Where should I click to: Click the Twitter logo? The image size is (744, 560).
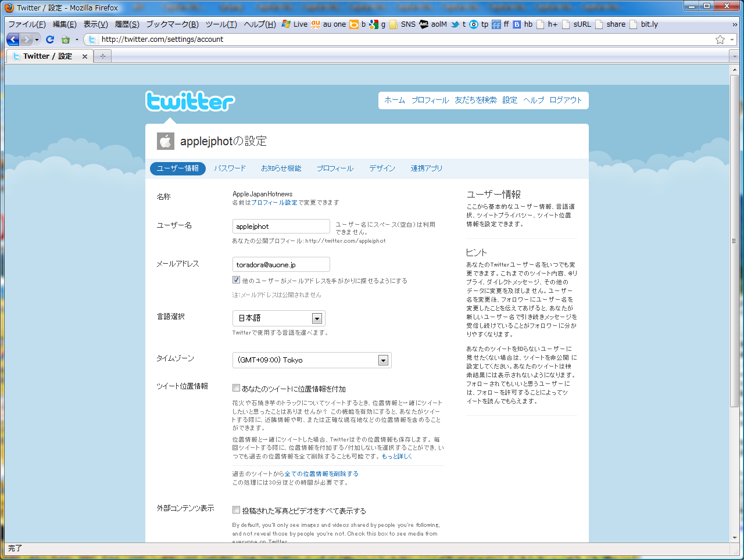coord(190,101)
